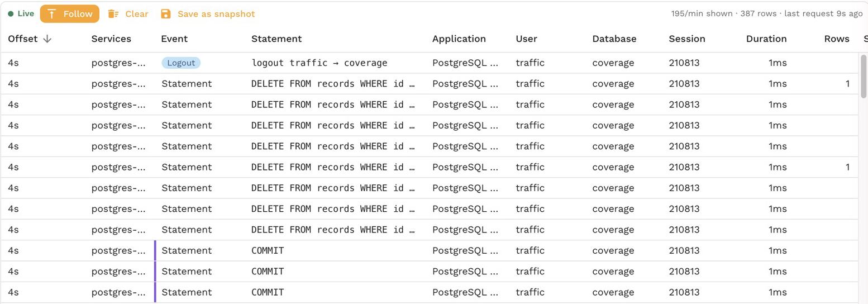Sort by the Statement column header
The height and width of the screenshot is (304, 868).
pyautogui.click(x=276, y=39)
